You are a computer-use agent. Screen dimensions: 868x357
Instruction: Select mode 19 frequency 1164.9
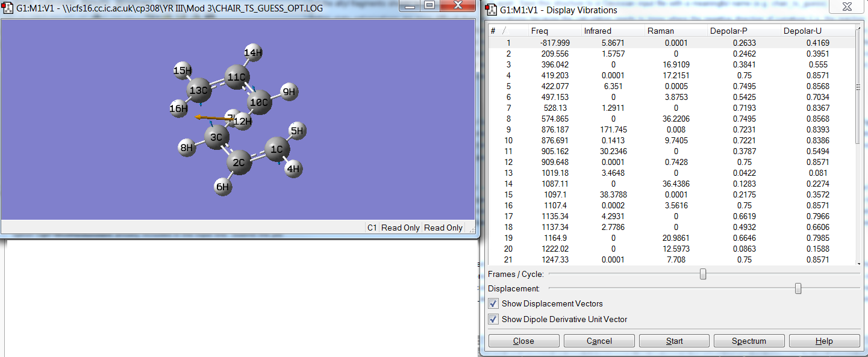tap(672, 238)
